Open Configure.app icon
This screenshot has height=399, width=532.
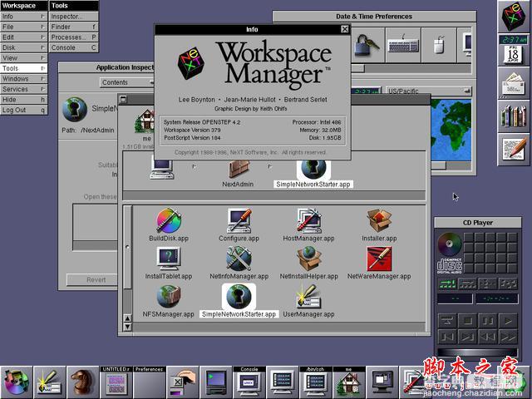239,221
